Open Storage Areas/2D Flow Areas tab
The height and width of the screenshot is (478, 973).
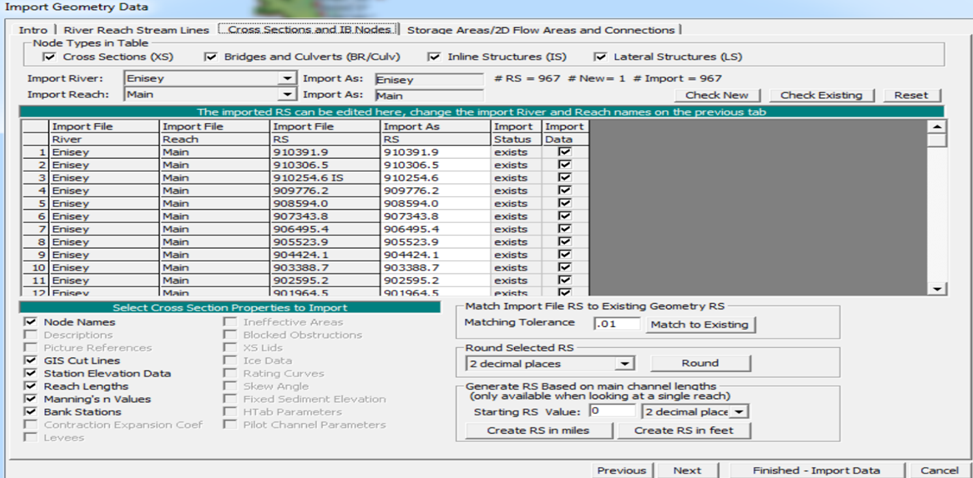tap(540, 30)
